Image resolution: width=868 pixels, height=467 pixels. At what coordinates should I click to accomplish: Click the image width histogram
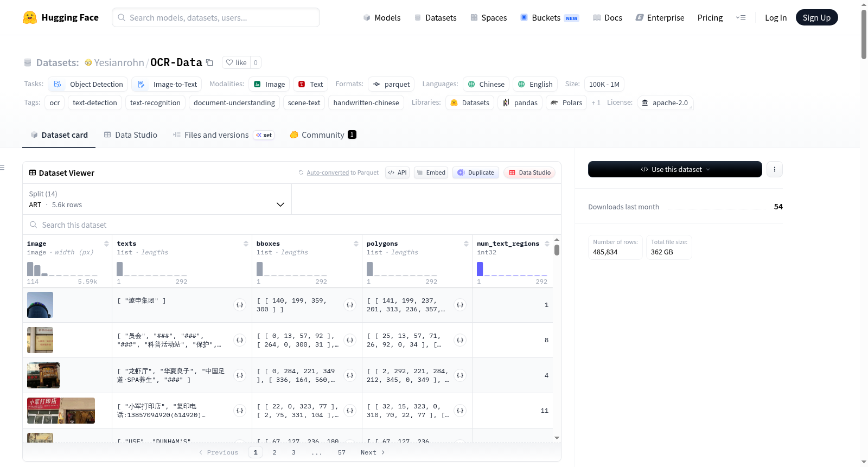62,269
